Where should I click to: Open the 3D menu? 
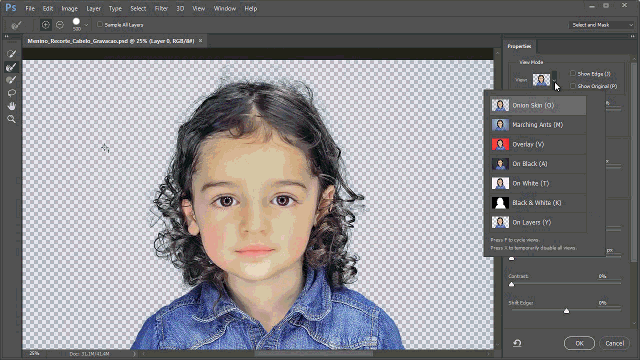(x=180, y=8)
